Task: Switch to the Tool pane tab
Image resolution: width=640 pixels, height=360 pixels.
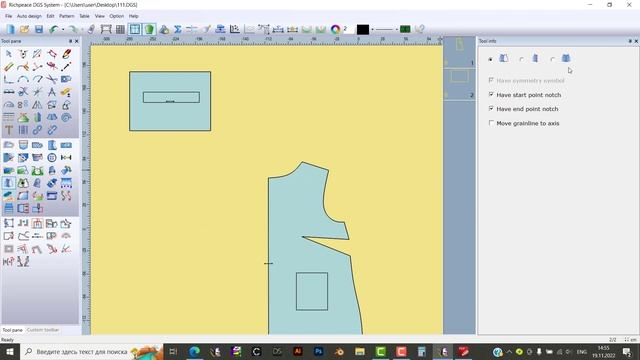Action: tap(12, 330)
